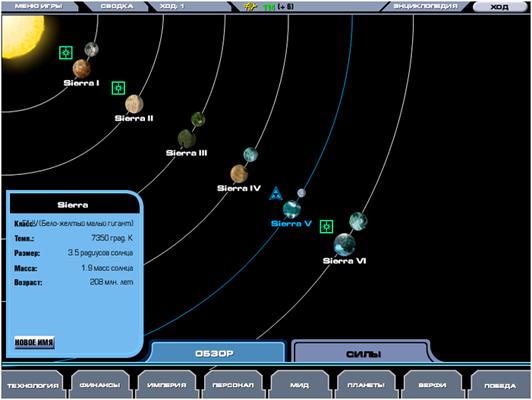Open the МИД diplomacy screen
Screen dimensions: 532x400
point(300,385)
